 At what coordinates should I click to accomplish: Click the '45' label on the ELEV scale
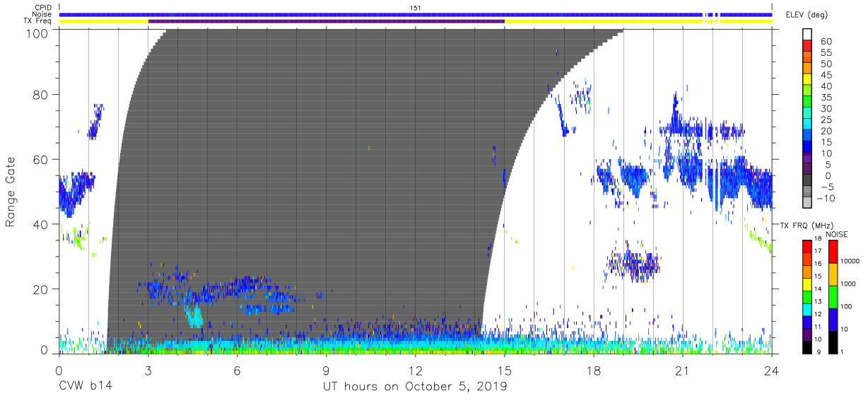[x=826, y=75]
